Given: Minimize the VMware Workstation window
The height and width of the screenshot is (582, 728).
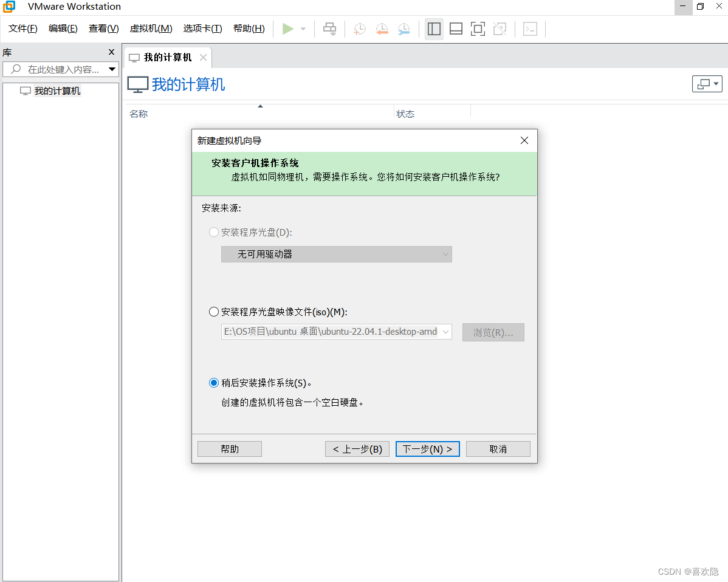Looking at the screenshot, I should (682, 7).
